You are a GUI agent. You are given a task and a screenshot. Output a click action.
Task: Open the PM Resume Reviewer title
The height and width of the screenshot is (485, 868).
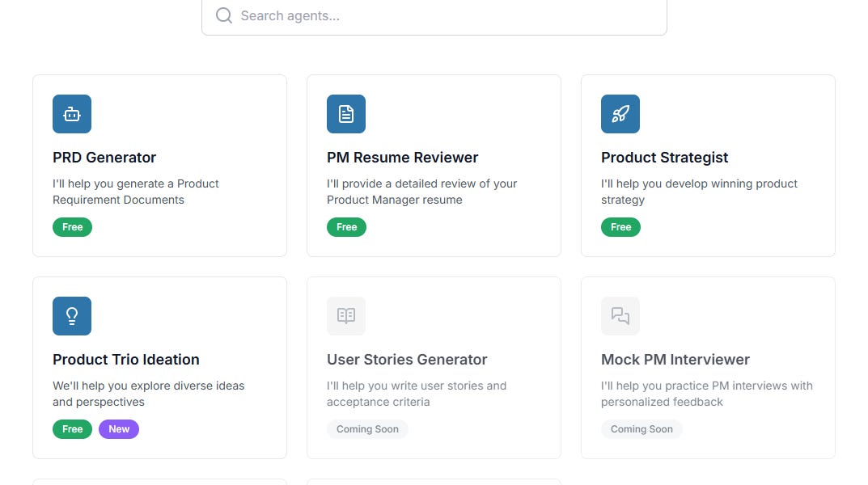(402, 158)
